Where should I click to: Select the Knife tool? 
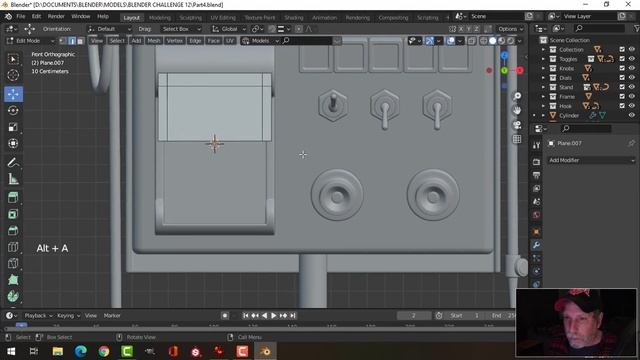(13, 263)
